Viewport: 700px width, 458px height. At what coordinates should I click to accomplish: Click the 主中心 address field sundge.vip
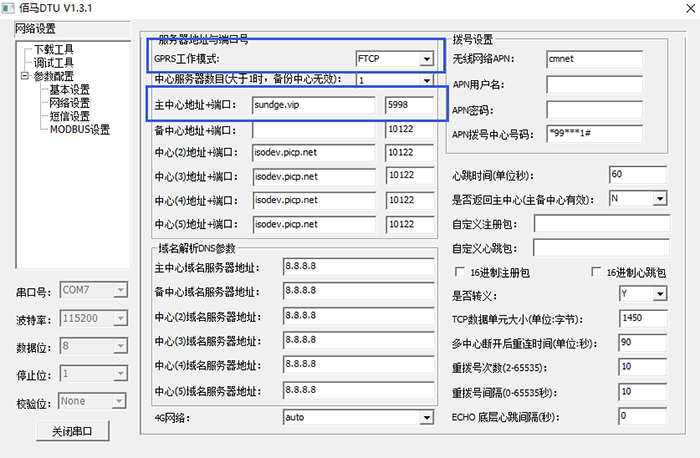click(314, 105)
